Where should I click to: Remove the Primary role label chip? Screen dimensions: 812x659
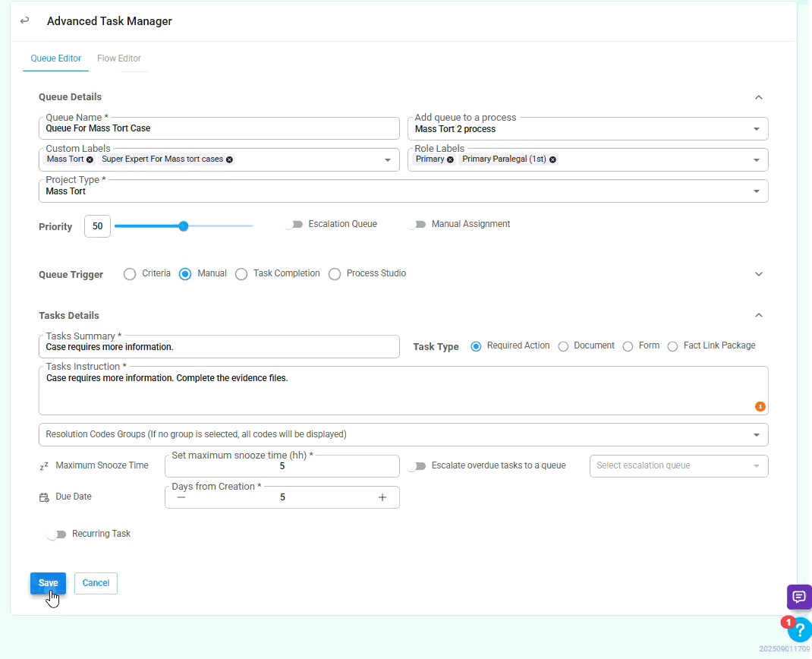pyautogui.click(x=450, y=159)
